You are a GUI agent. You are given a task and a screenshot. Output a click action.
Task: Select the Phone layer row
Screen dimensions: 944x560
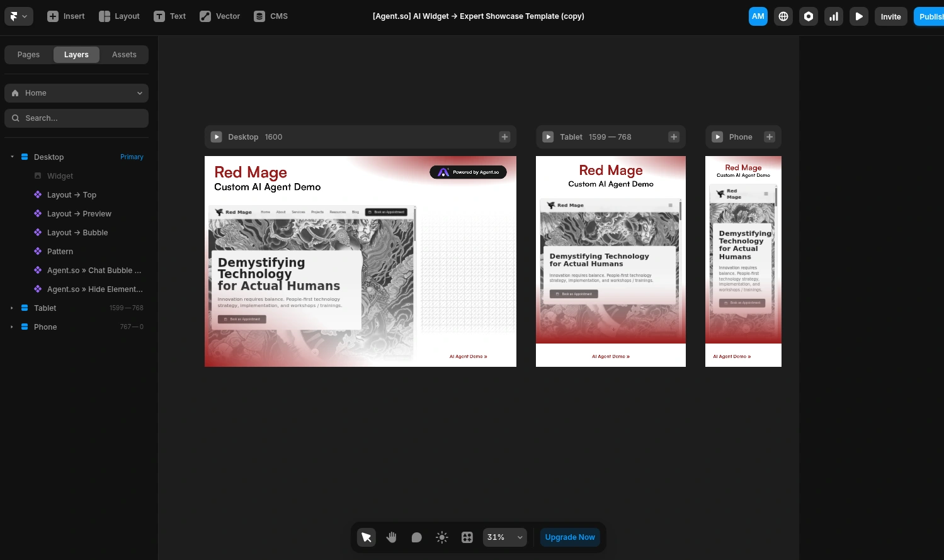pyautogui.click(x=76, y=327)
